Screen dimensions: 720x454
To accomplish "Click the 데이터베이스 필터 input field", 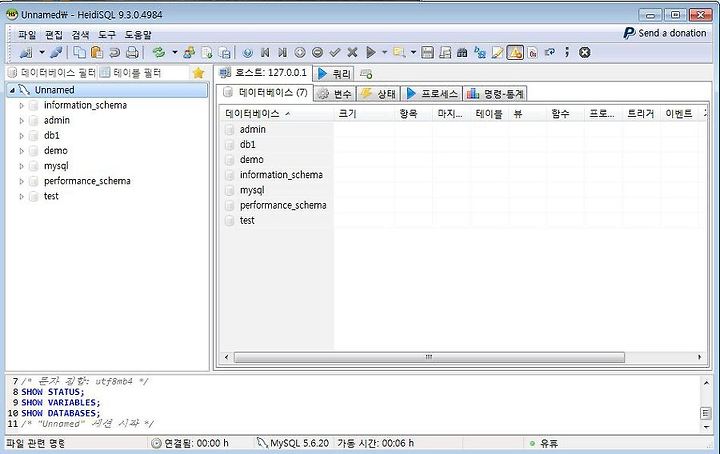I will click(52, 73).
